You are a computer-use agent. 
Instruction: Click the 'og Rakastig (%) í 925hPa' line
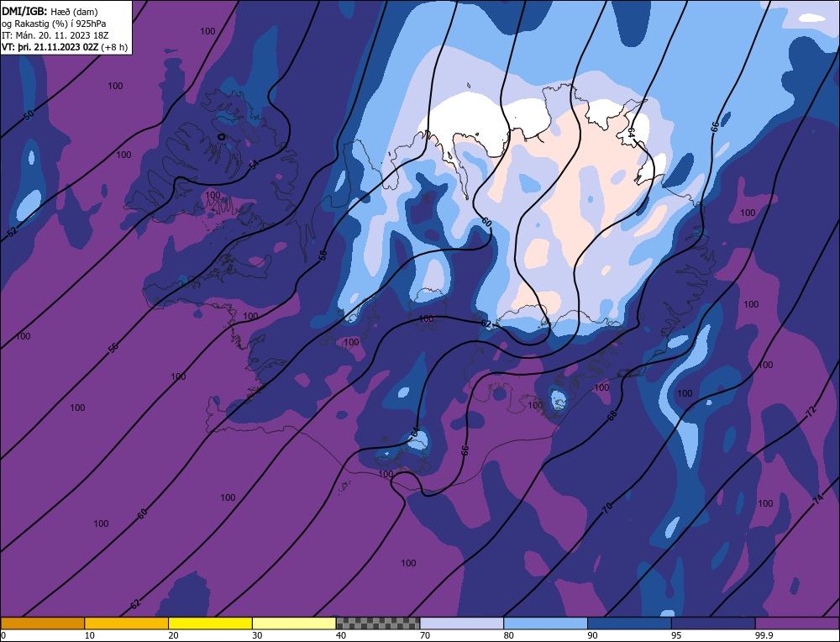point(54,24)
